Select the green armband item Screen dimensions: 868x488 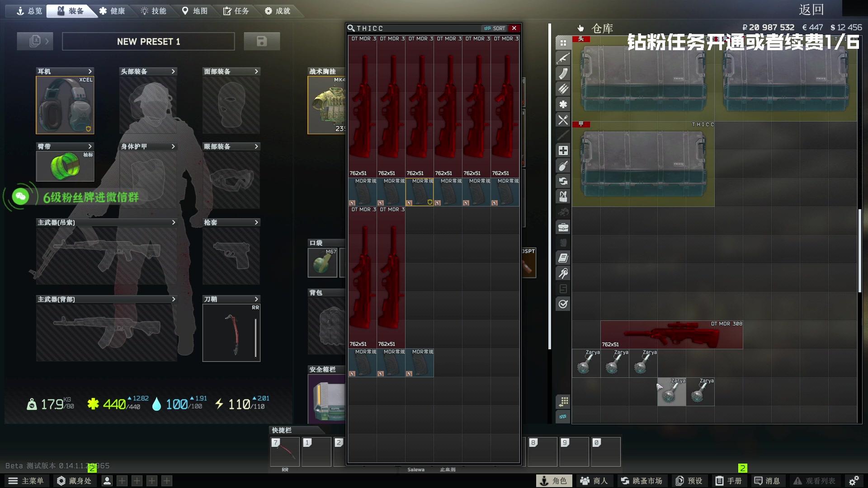pyautogui.click(x=65, y=166)
